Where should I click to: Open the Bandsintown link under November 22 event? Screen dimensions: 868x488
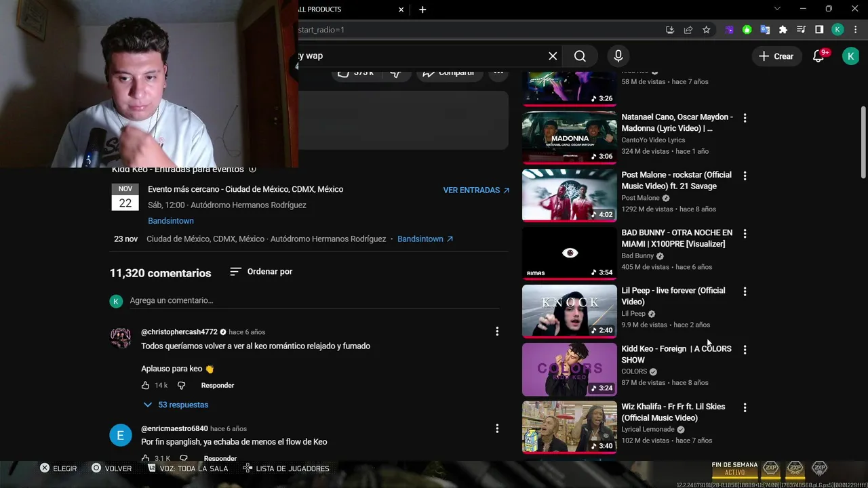coord(171,221)
